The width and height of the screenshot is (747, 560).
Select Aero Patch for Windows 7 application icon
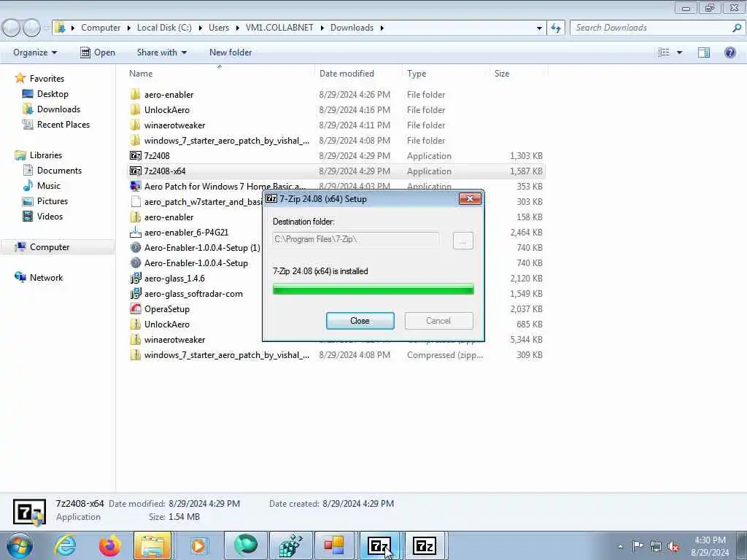pyautogui.click(x=135, y=186)
